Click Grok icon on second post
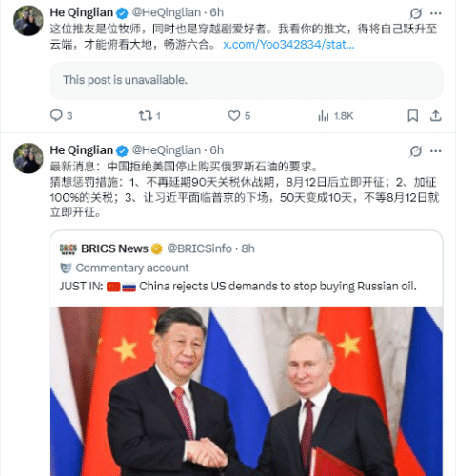This screenshot has width=456, height=476. point(415,151)
